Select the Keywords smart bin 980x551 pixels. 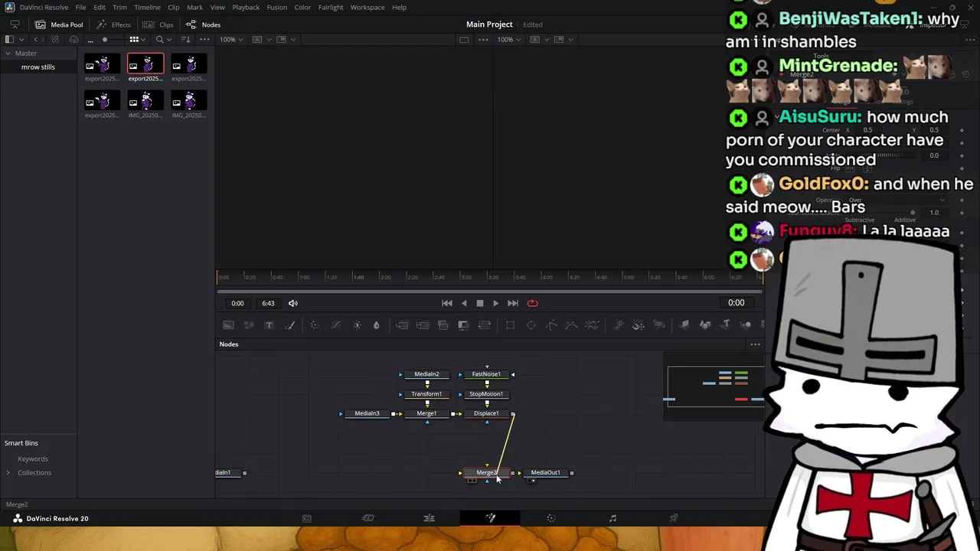point(33,458)
